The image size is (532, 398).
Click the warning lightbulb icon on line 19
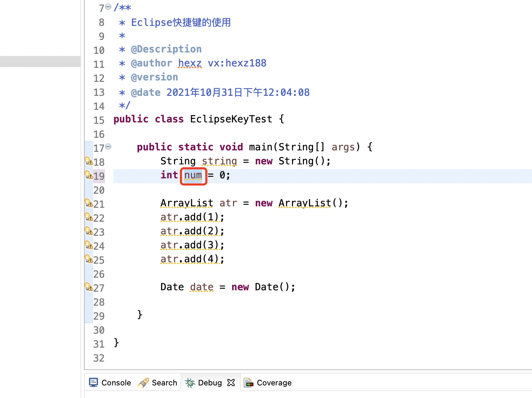(x=89, y=175)
